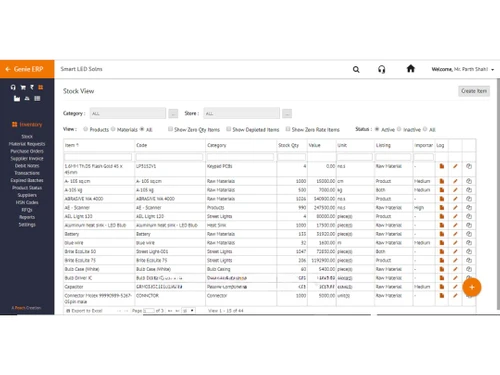
Task: Click the page number input in the pager
Action: click(x=149, y=311)
